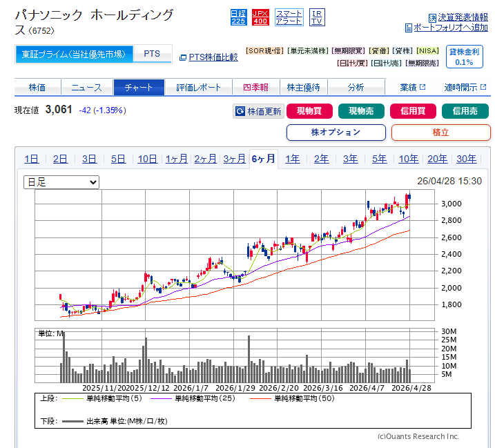Viewport: 495px width, 448px height.
Task: Select the チャート tab
Action: point(139,88)
